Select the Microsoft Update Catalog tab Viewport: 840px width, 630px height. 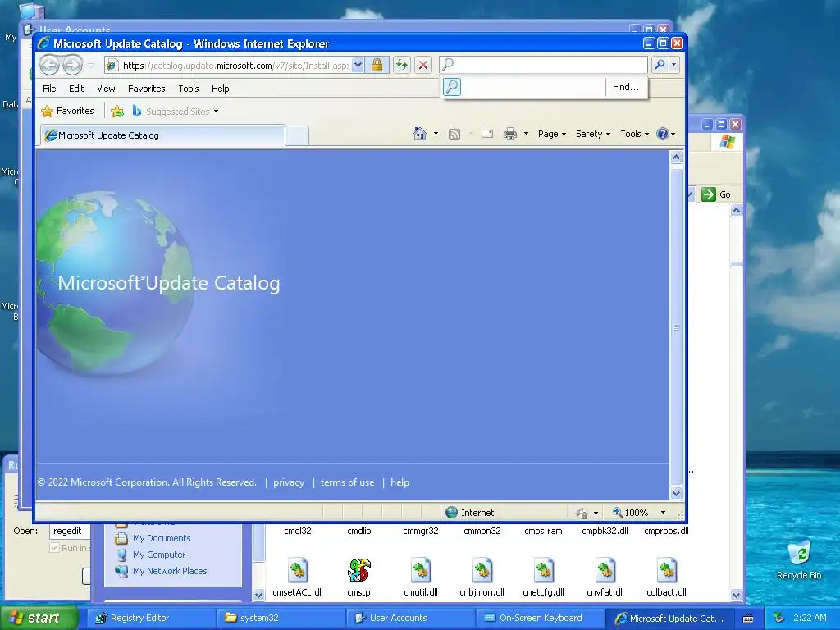pos(162,135)
